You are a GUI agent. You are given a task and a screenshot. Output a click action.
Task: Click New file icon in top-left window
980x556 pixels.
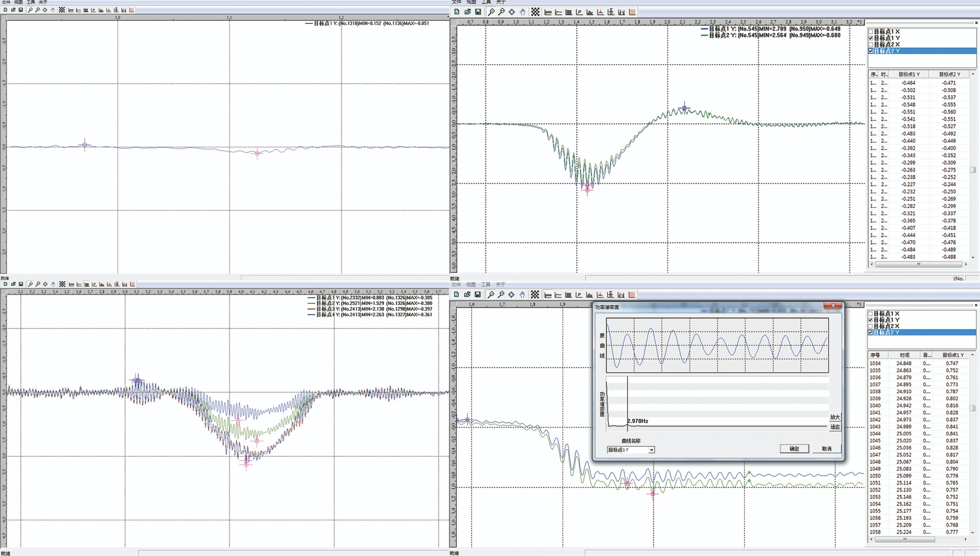(6, 10)
